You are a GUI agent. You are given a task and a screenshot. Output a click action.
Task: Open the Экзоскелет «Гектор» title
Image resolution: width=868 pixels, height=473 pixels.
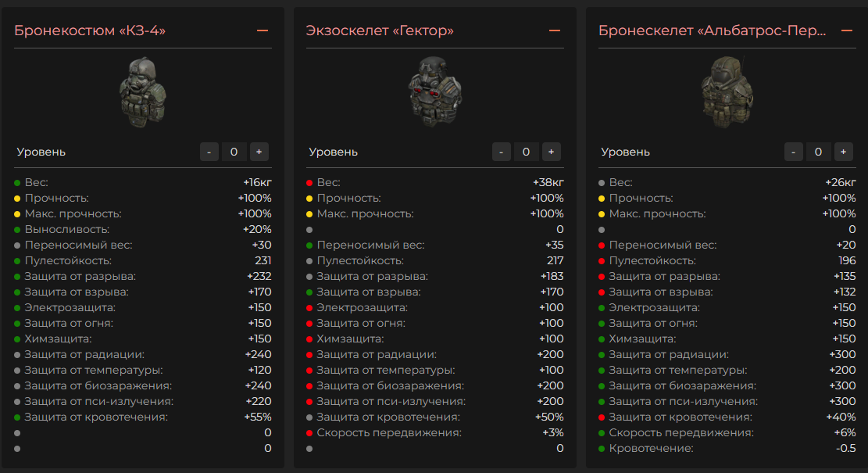point(380,30)
